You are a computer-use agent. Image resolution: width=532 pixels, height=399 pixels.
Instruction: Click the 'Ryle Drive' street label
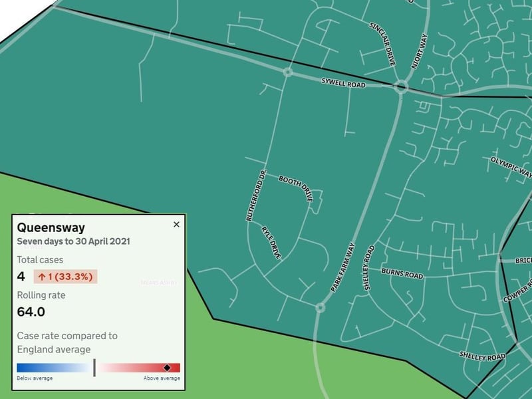(271, 243)
